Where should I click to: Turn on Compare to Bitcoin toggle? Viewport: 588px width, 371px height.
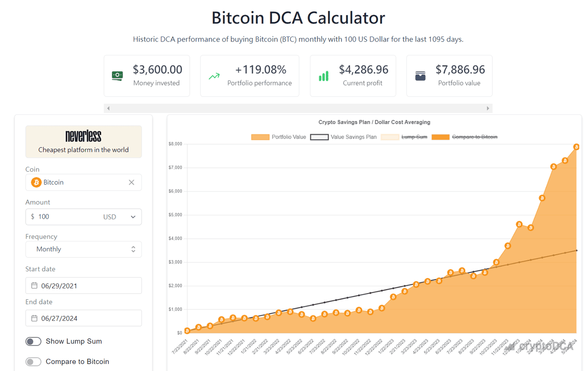coord(34,362)
